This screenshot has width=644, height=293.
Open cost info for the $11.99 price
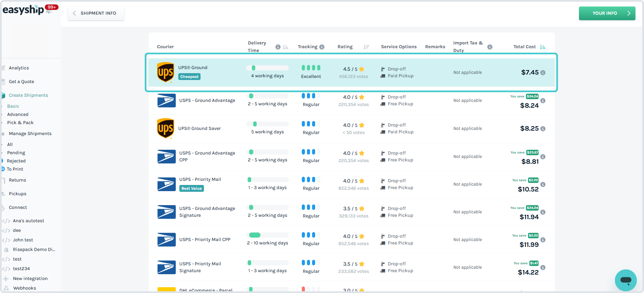543,240
